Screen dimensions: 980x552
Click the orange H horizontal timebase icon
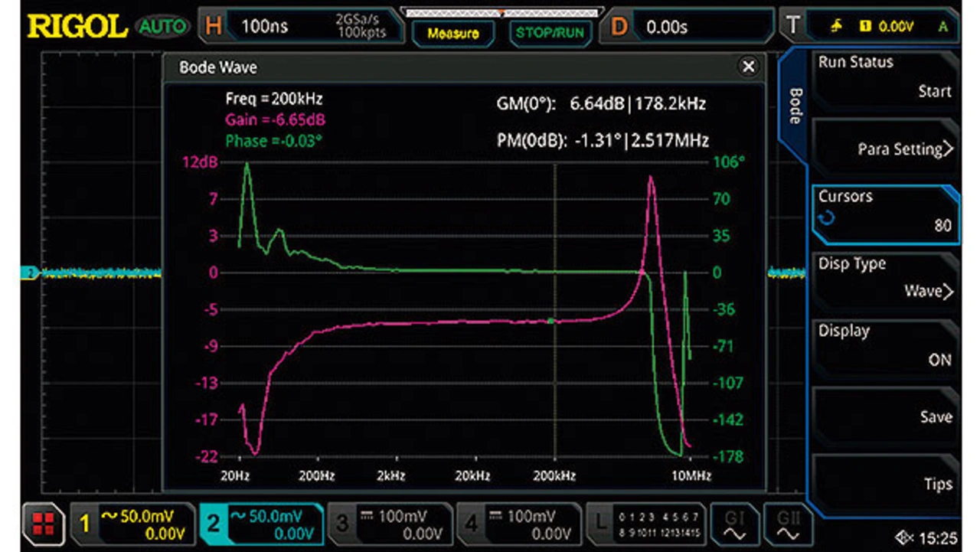[x=214, y=27]
